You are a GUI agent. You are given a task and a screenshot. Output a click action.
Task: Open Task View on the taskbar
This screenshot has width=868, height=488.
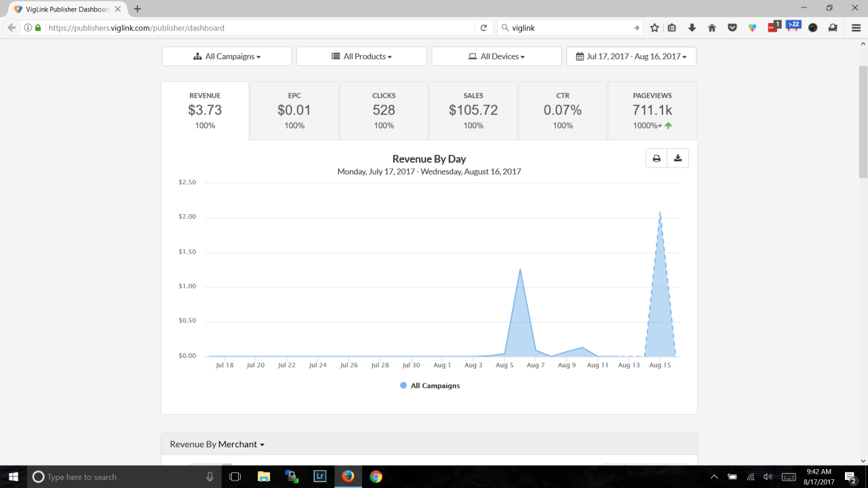pyautogui.click(x=235, y=476)
